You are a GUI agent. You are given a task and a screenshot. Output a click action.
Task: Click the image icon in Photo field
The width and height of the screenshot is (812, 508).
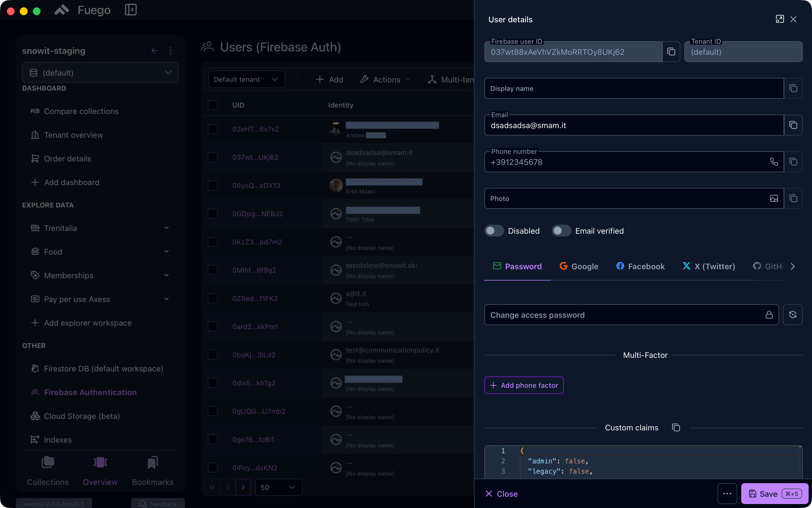click(774, 198)
